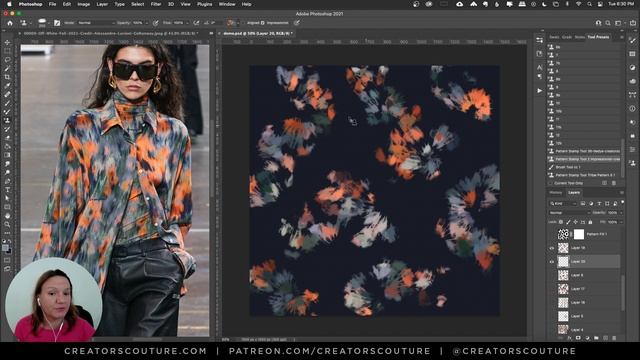Open the Info panel icon on right strip
This screenshot has height=360, width=640.
632,108
